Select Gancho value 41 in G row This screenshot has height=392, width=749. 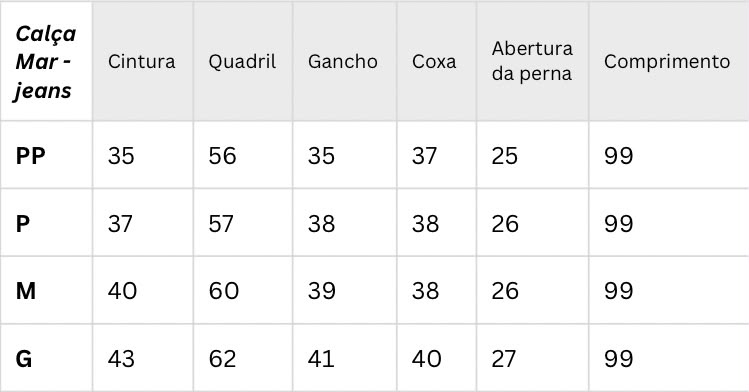(321, 359)
